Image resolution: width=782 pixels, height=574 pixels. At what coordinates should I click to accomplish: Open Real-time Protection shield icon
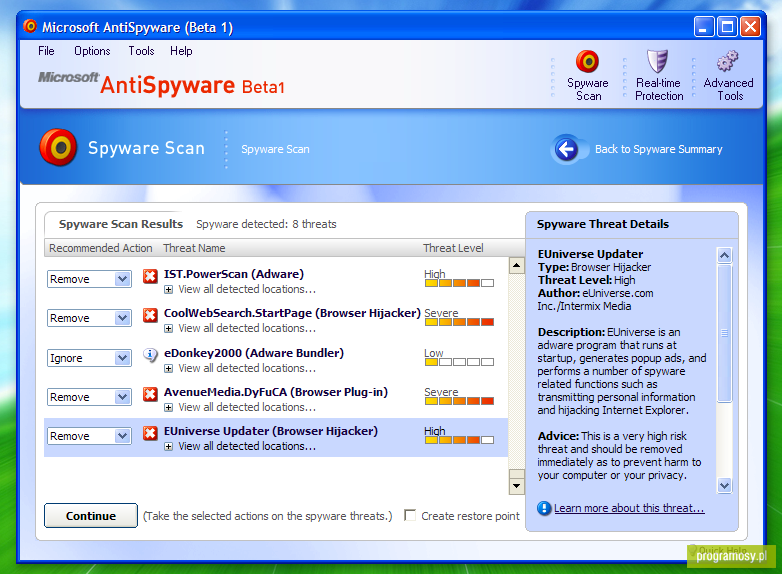pos(657,61)
